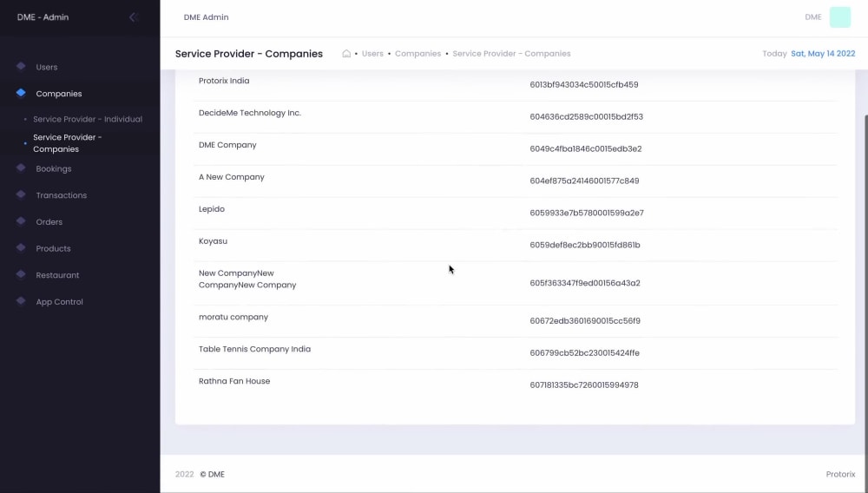Click ID 6049c4fba1846c0015edb3e2
This screenshot has width=868, height=493.
(x=586, y=148)
